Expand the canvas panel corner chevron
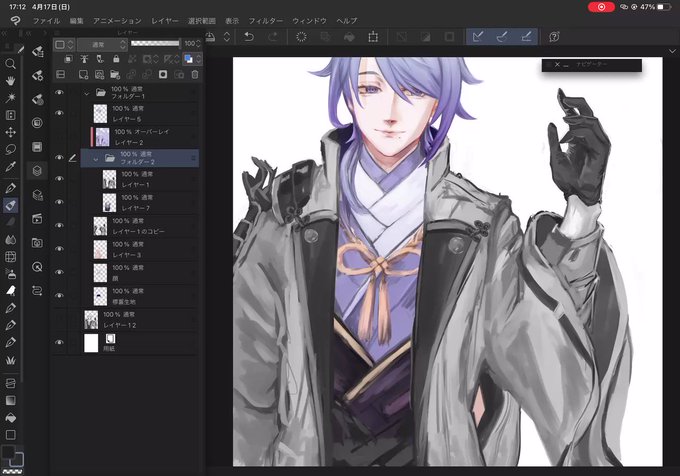Image resolution: width=680 pixels, height=476 pixels. click(672, 51)
